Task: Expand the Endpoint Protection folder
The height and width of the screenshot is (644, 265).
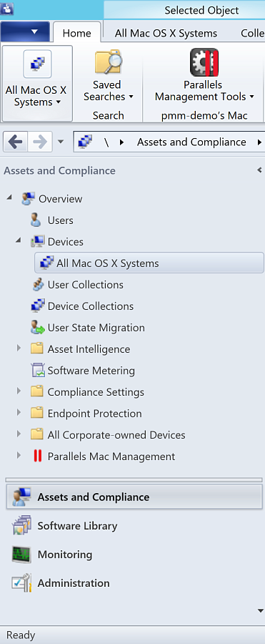Action: pos(19,413)
